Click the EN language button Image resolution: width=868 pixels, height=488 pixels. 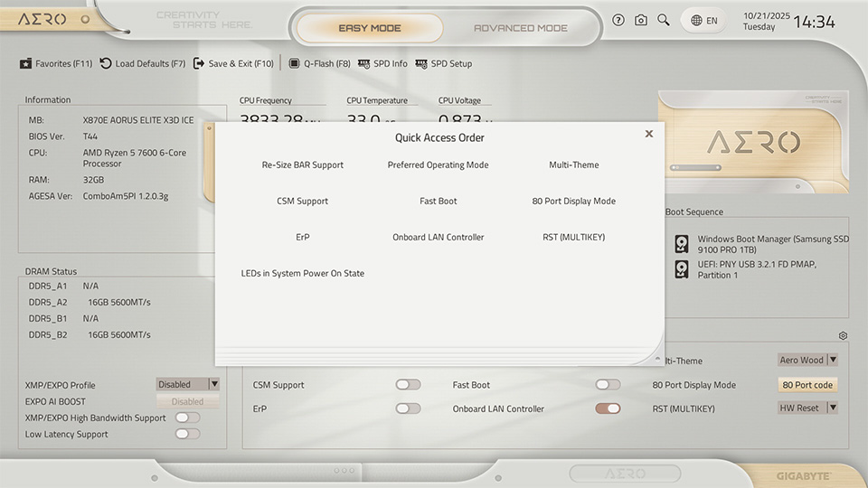(x=703, y=20)
